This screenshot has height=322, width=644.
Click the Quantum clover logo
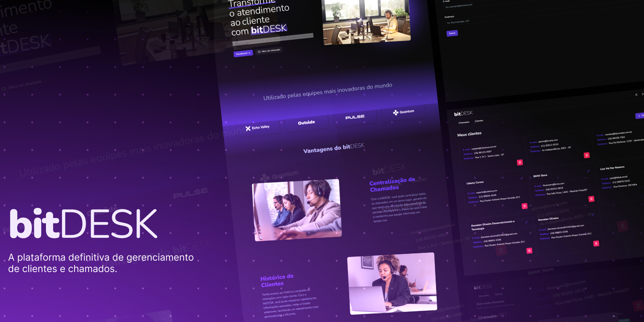point(396,113)
